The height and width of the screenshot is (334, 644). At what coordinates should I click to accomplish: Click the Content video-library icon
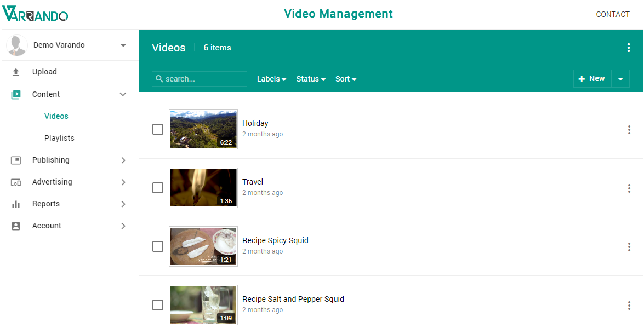(x=16, y=94)
